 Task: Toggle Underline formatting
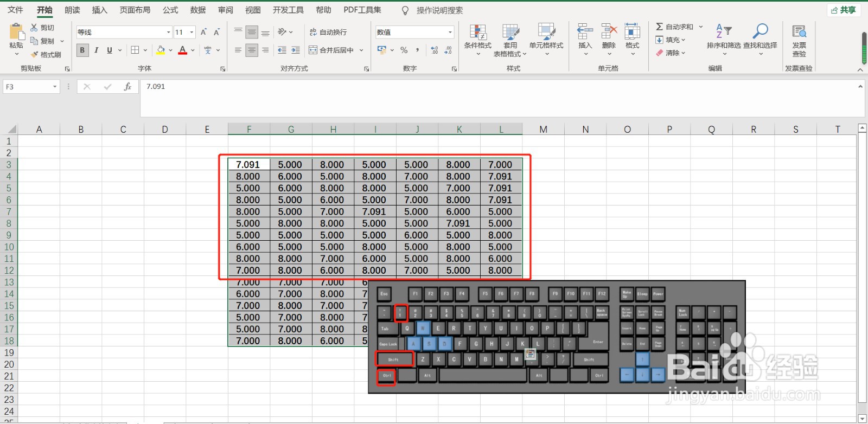coord(110,50)
